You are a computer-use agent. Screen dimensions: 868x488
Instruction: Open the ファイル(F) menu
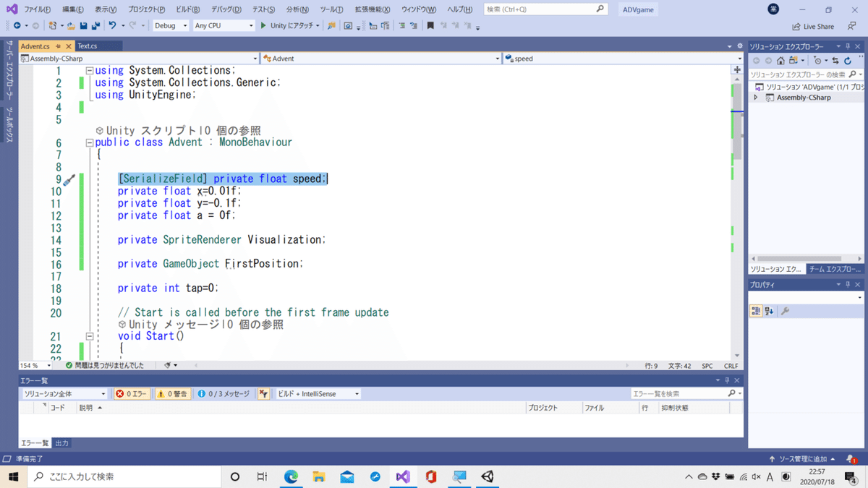click(38, 9)
